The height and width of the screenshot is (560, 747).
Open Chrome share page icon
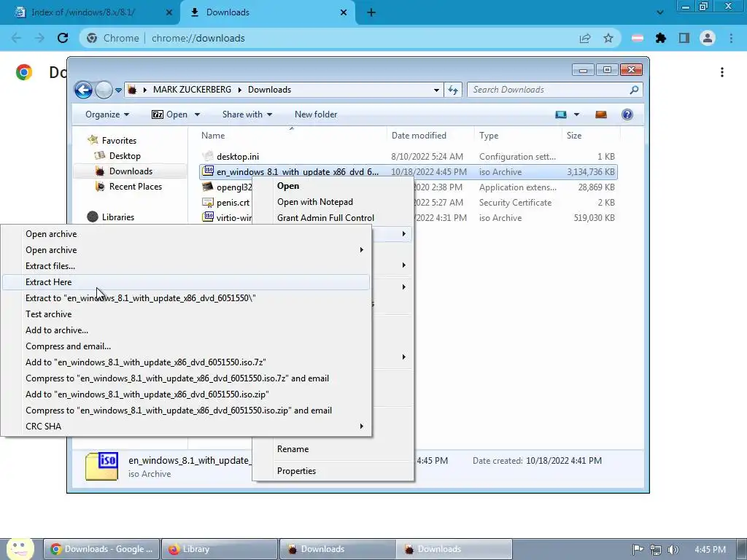pyautogui.click(x=585, y=38)
